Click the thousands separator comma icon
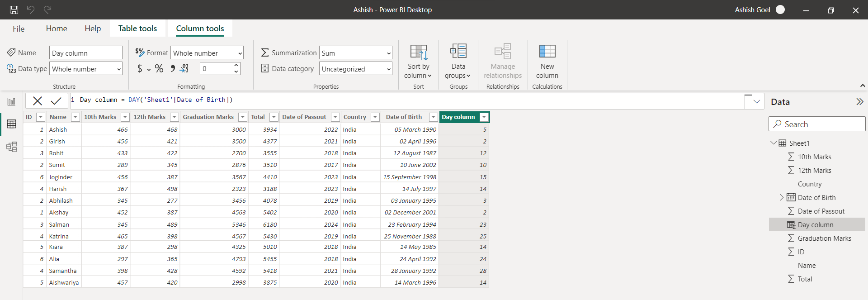 tap(172, 69)
